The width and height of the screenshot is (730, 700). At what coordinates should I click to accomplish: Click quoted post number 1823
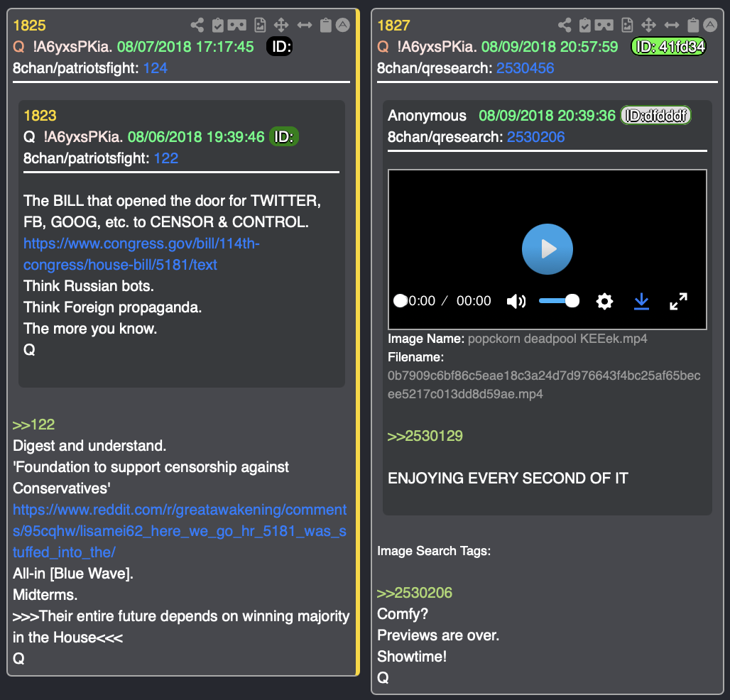coord(40,116)
